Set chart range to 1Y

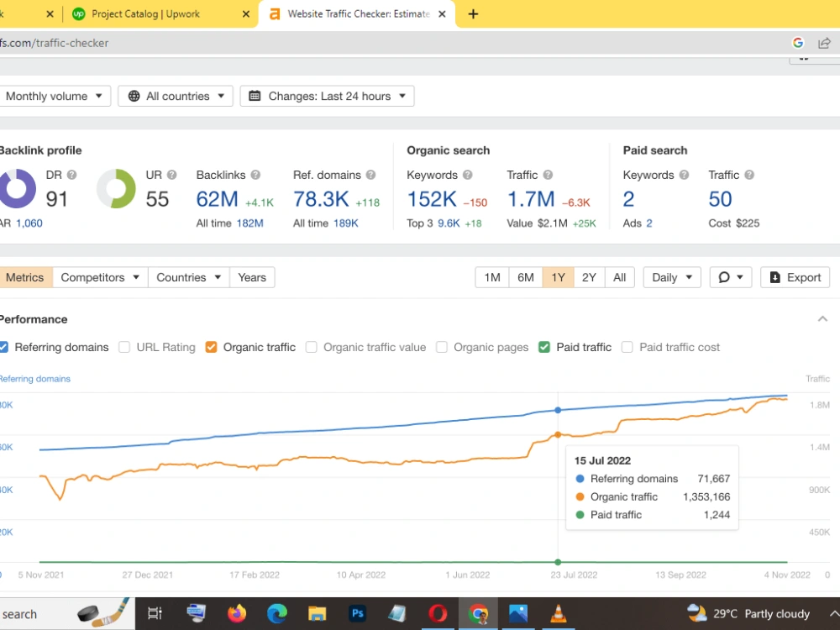coord(559,277)
